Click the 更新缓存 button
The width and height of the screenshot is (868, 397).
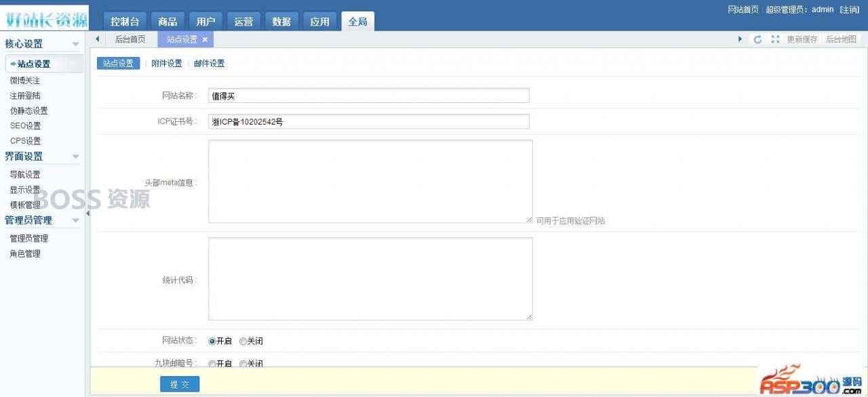[x=802, y=40]
